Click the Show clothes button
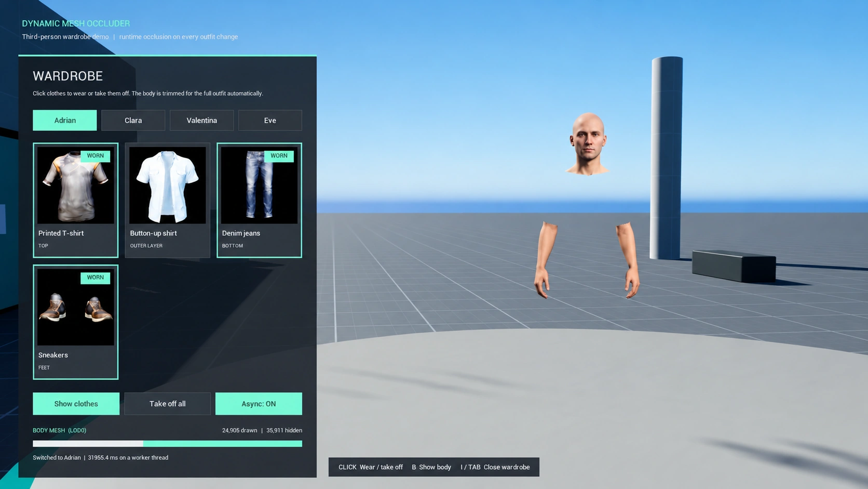Image resolution: width=868 pixels, height=489 pixels. coord(76,404)
